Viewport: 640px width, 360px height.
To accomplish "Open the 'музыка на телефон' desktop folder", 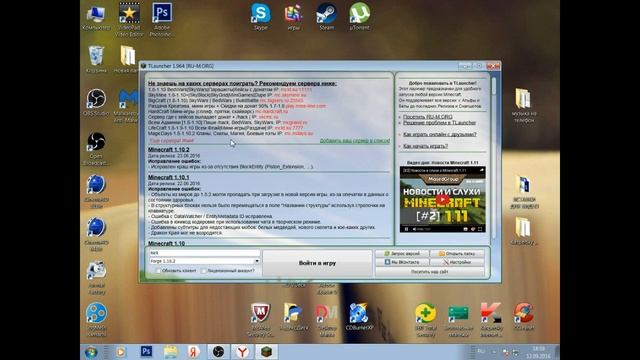I will [x=524, y=105].
